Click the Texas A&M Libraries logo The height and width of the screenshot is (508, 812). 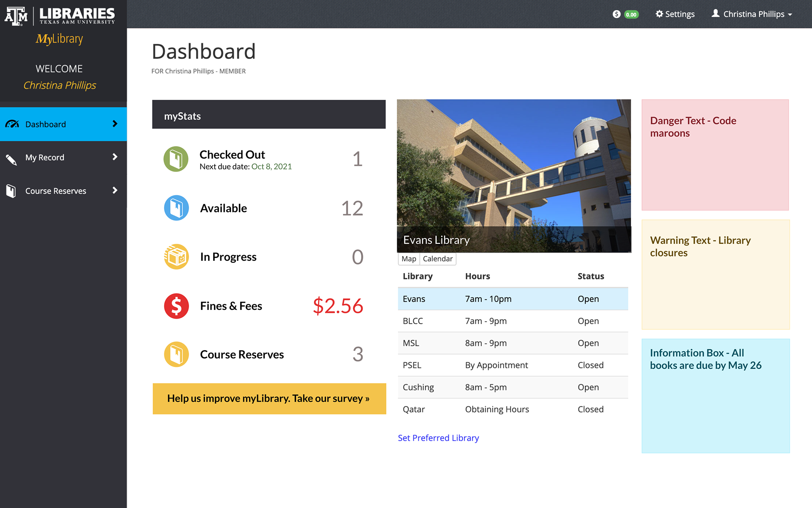(x=60, y=16)
